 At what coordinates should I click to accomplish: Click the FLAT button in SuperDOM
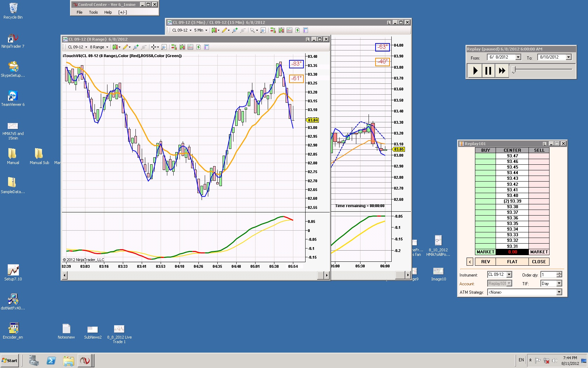click(x=512, y=262)
